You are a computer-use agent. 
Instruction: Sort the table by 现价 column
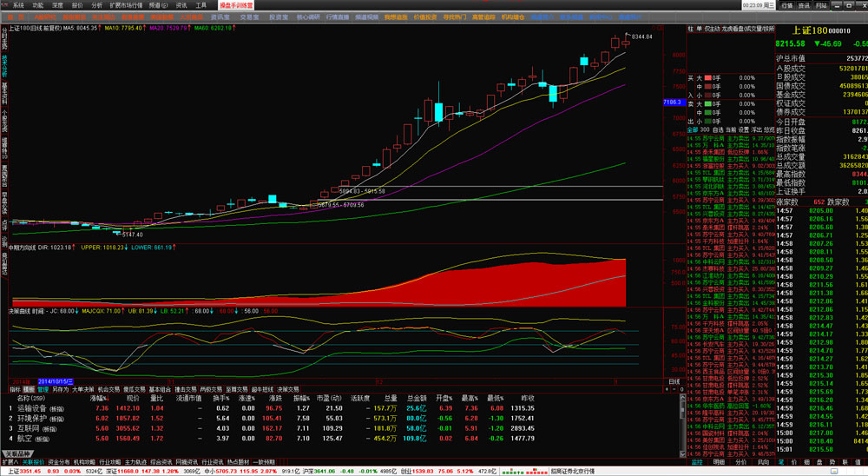[133, 398]
